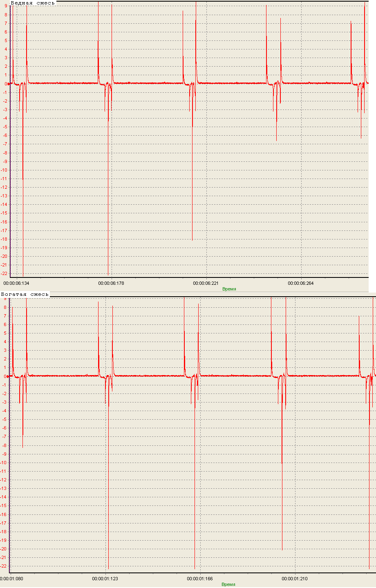The image size is (376, 588).
Task: Click the 9 value on Богатая смесь axis
Action: tap(6, 299)
